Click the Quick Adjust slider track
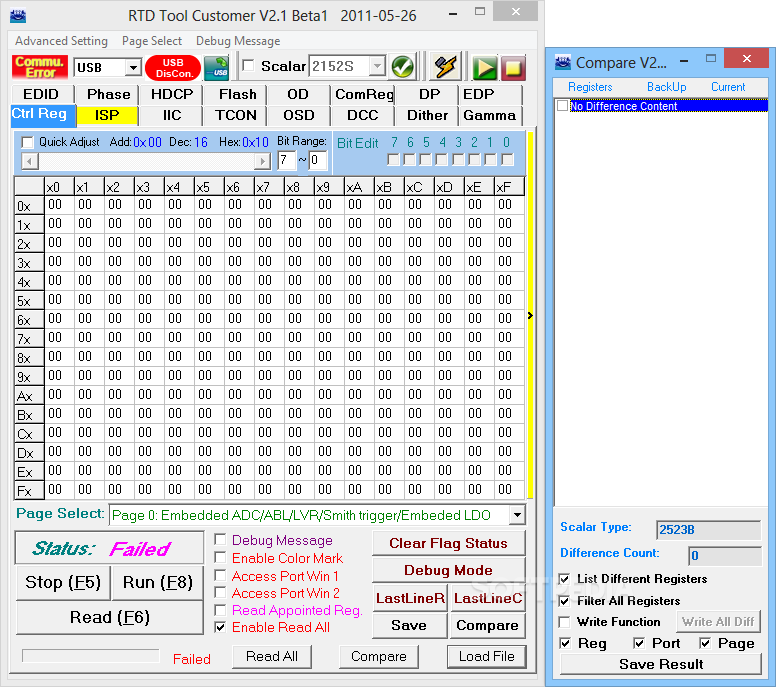Viewport: 776px width, 687px height. [x=146, y=161]
